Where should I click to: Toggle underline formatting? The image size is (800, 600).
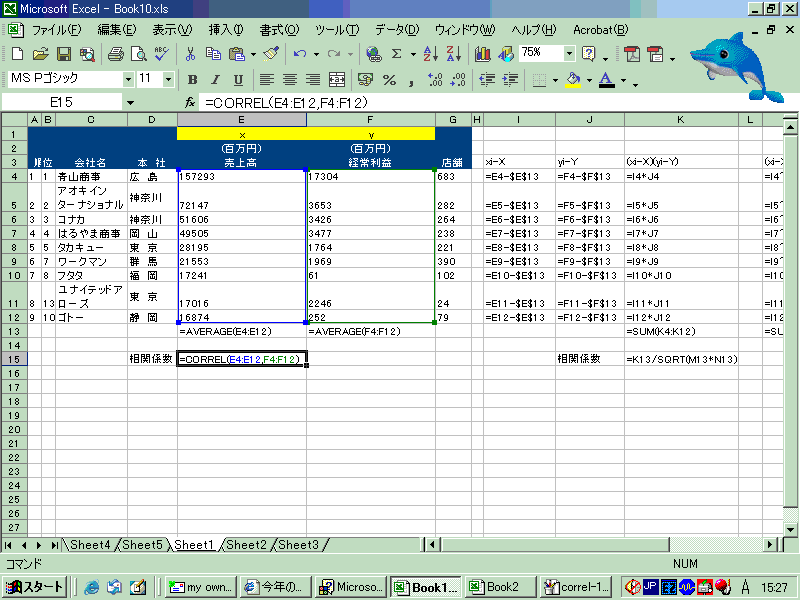click(238, 80)
